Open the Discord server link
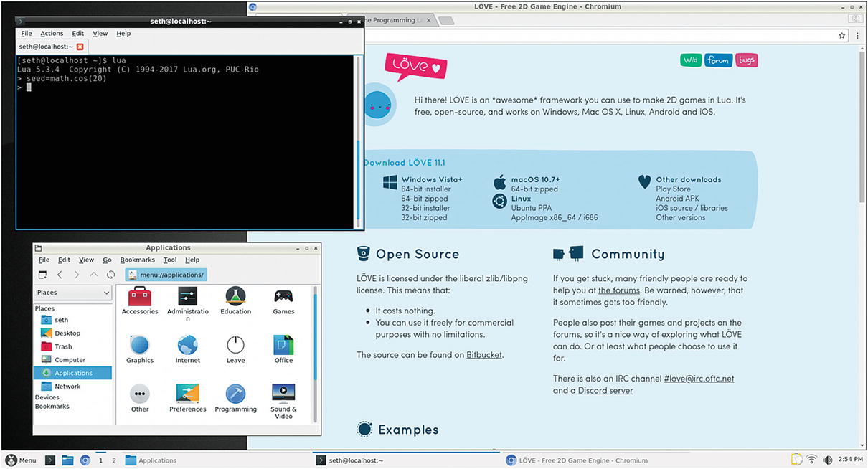The image size is (868, 469). click(605, 391)
